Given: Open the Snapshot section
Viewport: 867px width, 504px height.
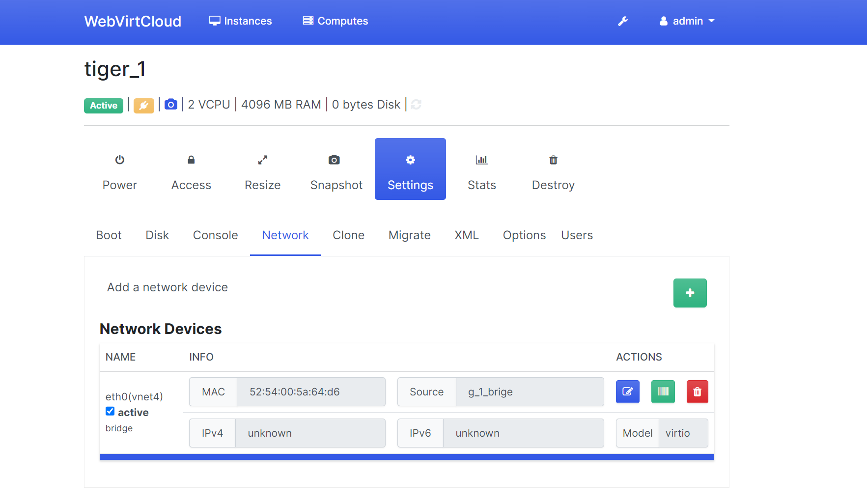Looking at the screenshot, I should (x=336, y=169).
